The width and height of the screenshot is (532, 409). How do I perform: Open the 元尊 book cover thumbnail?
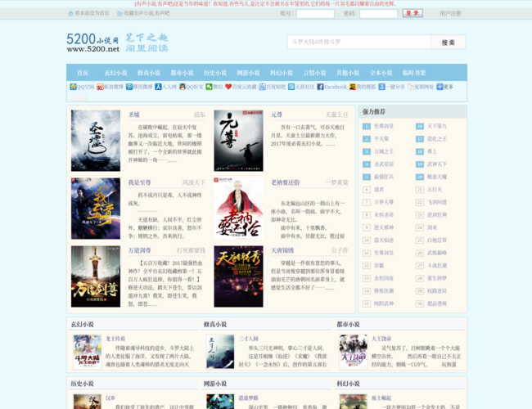pyautogui.click(x=238, y=141)
